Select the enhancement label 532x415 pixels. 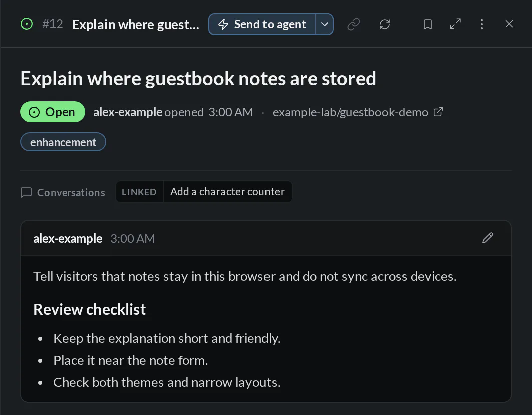point(63,142)
